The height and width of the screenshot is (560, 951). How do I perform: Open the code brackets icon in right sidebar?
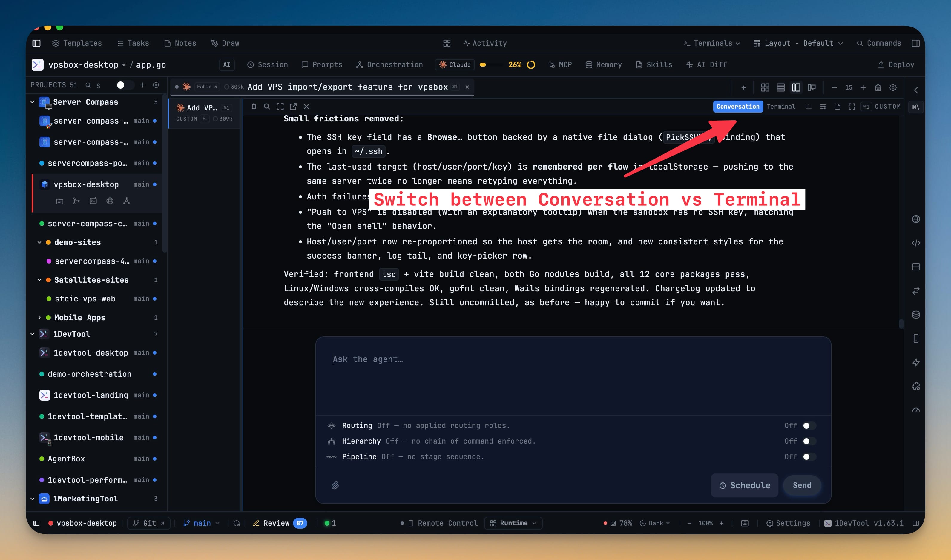tap(916, 243)
